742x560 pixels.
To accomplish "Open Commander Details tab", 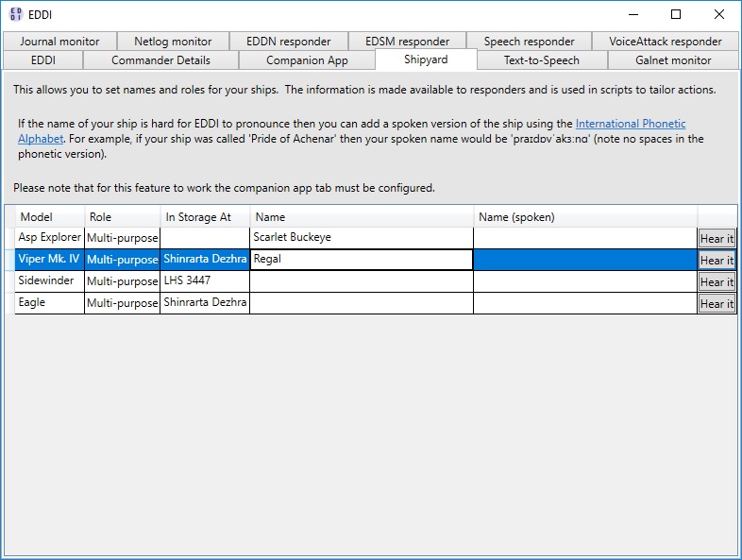I will (160, 60).
